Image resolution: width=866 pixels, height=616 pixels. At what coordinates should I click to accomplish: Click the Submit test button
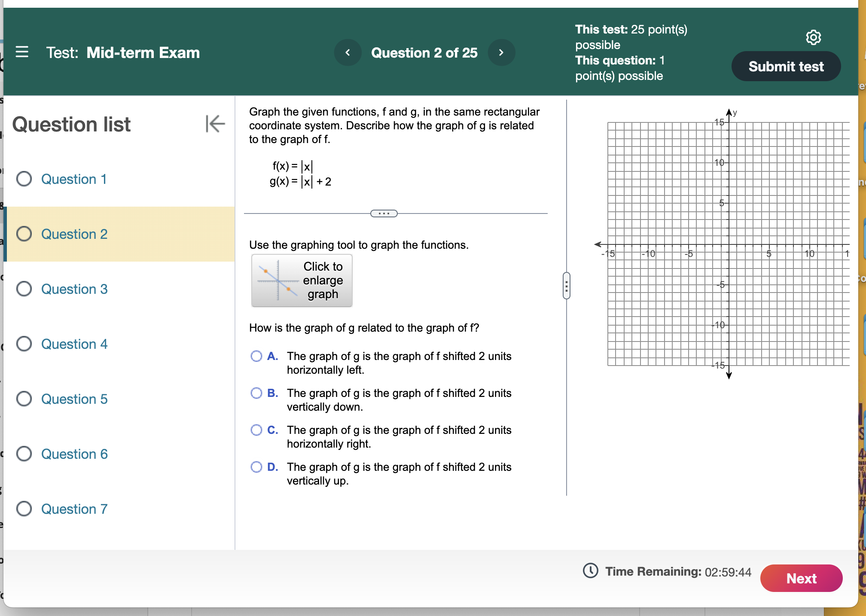786,66
